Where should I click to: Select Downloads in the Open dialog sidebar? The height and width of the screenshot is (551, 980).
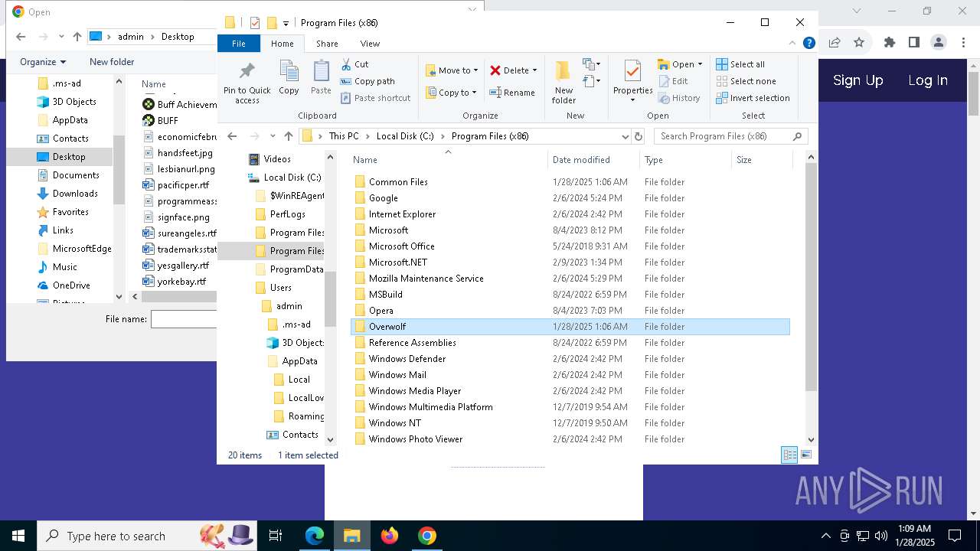point(75,194)
